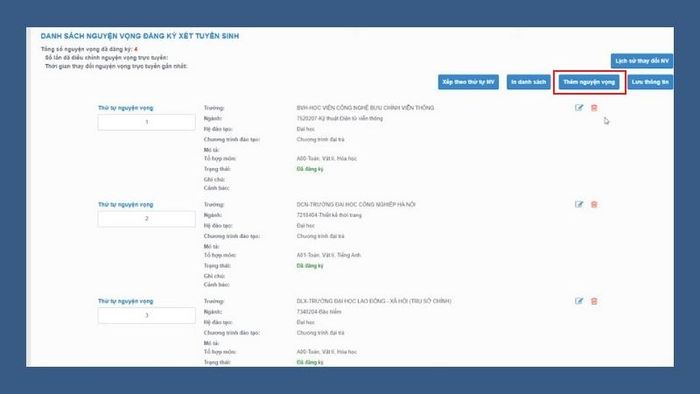Delete the second preference, Đại học Công nghiệp Hà Nội
The height and width of the screenshot is (394, 700).
click(x=594, y=204)
